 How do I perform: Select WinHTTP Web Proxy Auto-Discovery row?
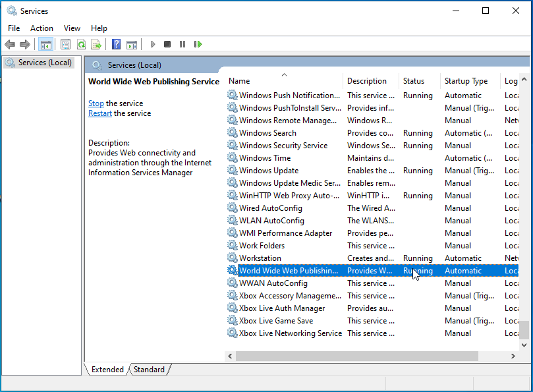click(x=372, y=196)
